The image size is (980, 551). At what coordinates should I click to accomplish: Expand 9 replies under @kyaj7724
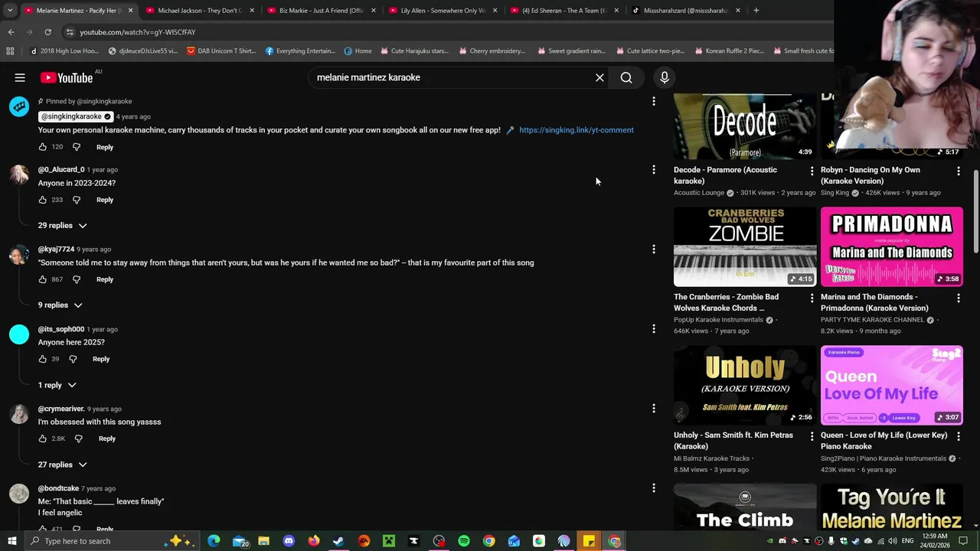pos(60,305)
